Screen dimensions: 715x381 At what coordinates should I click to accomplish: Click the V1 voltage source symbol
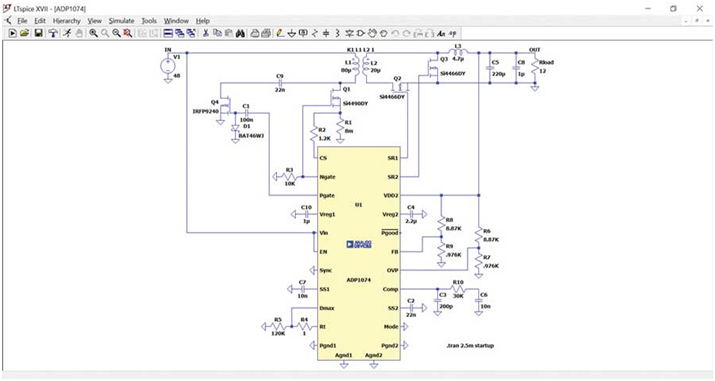point(168,67)
